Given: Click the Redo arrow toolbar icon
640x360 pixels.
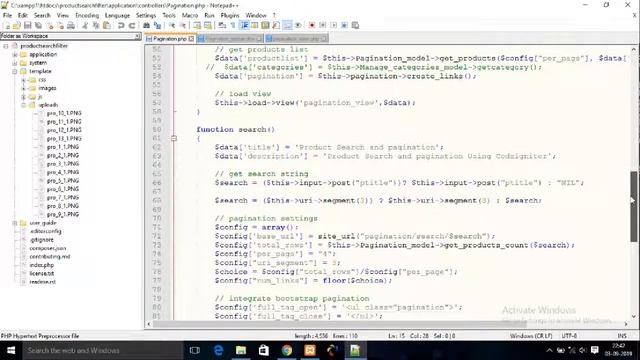Looking at the screenshot, I should (x=132, y=25).
